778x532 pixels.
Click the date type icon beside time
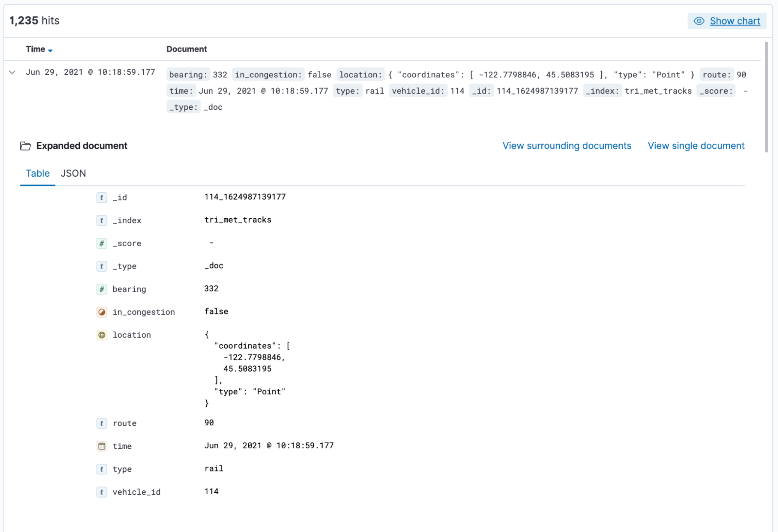point(102,446)
